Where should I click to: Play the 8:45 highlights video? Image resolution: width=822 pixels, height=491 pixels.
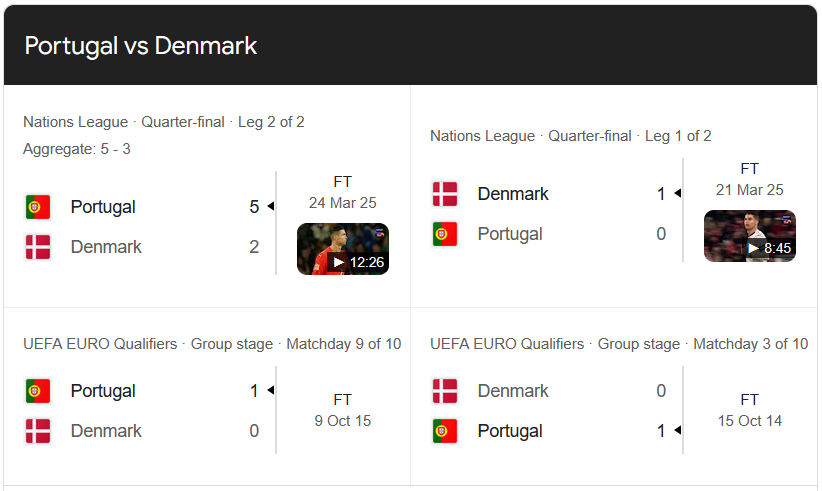750,236
